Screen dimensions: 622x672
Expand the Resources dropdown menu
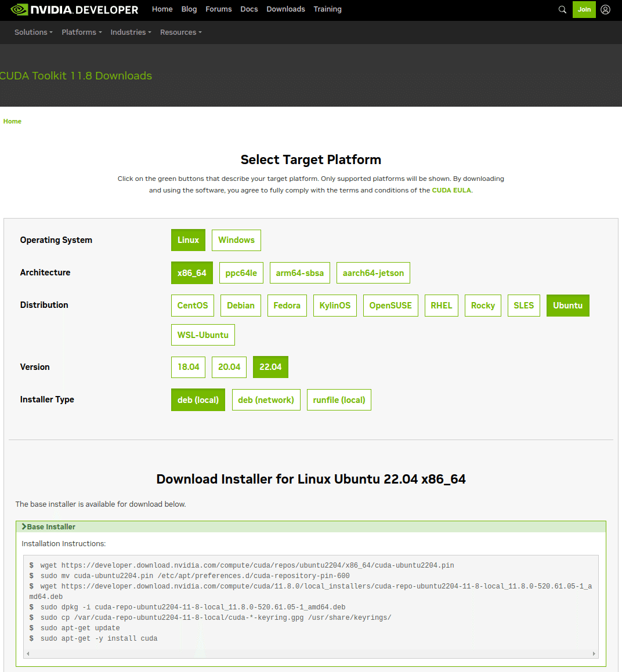coord(180,32)
